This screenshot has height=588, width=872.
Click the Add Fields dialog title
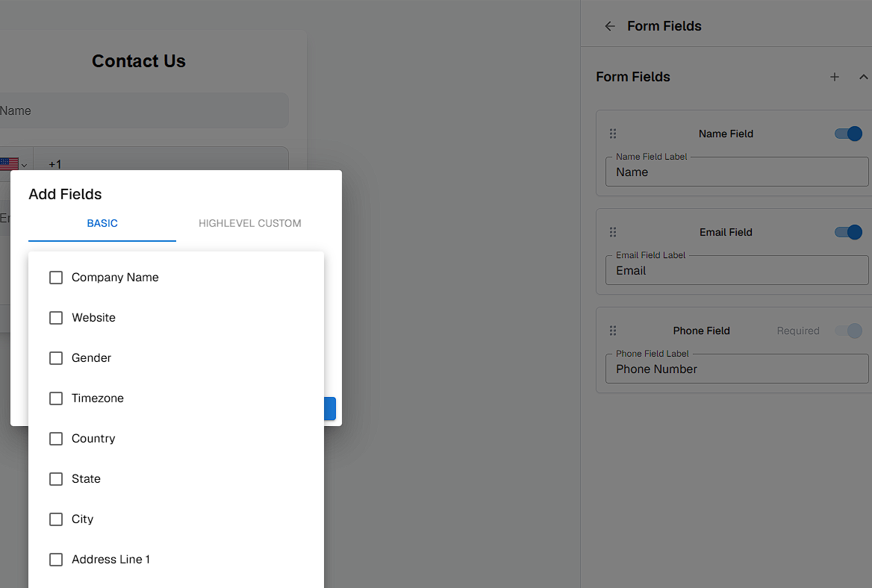coord(65,194)
